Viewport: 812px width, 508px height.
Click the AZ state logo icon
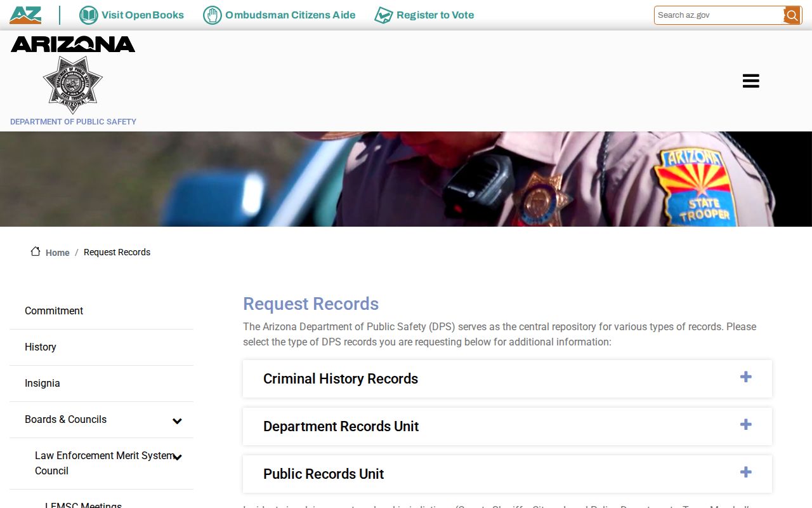point(25,15)
